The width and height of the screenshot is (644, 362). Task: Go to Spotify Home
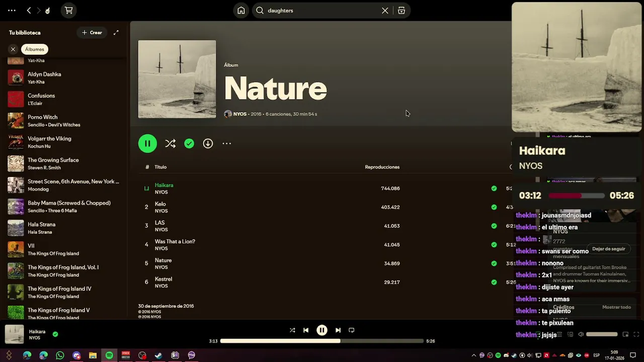point(241,11)
